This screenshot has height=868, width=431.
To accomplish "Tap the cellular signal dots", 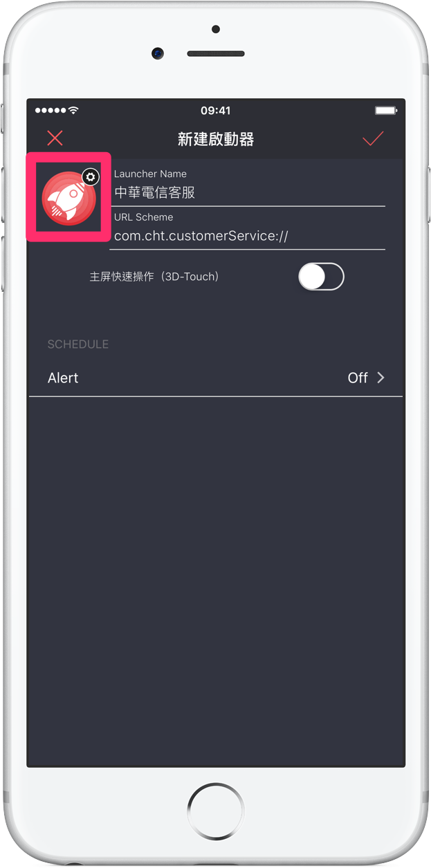I will click(51, 111).
